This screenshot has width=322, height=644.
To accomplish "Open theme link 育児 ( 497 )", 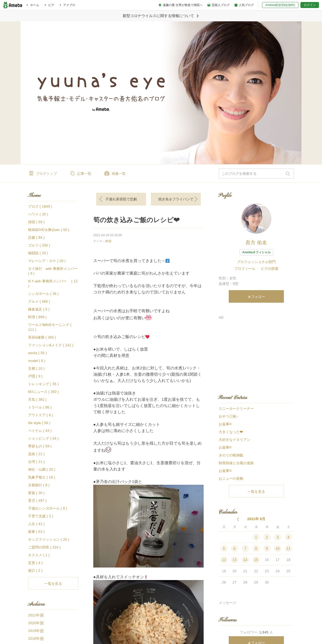I will tap(37, 501).
